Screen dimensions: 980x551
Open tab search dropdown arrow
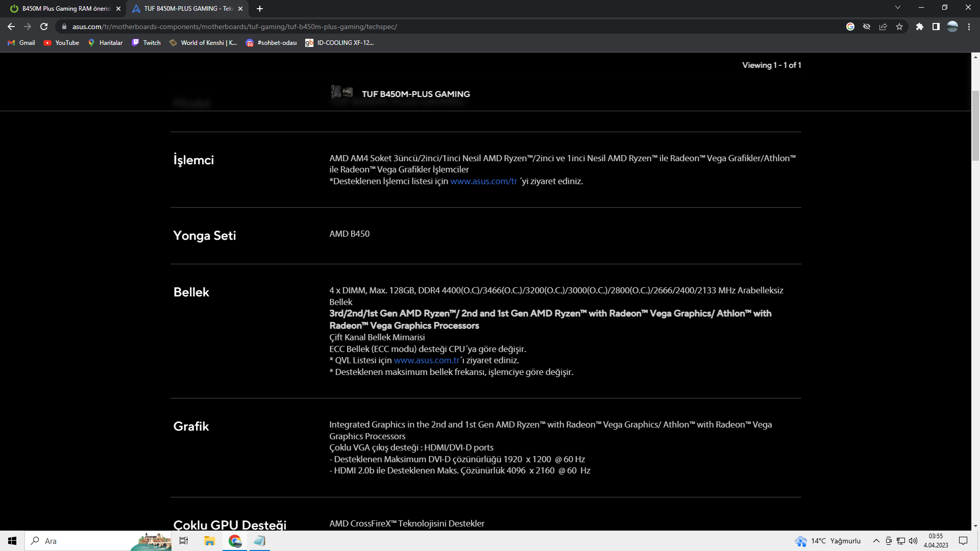tap(898, 8)
